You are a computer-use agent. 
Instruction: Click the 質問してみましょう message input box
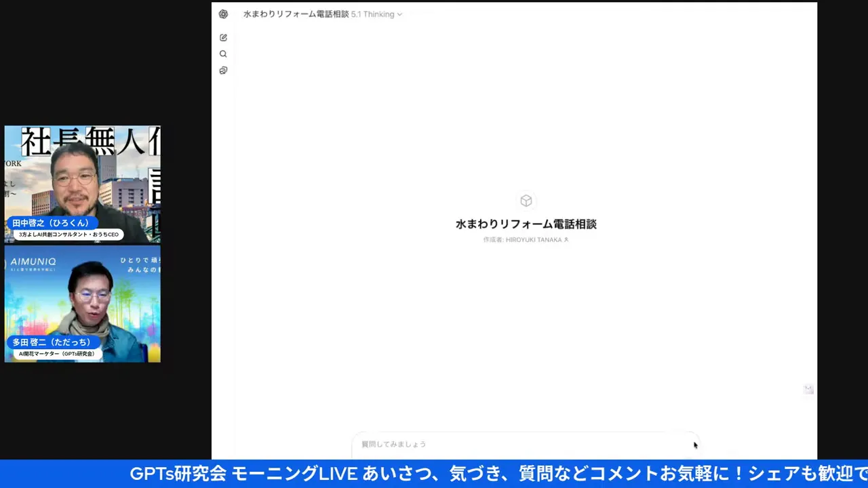[x=526, y=444]
